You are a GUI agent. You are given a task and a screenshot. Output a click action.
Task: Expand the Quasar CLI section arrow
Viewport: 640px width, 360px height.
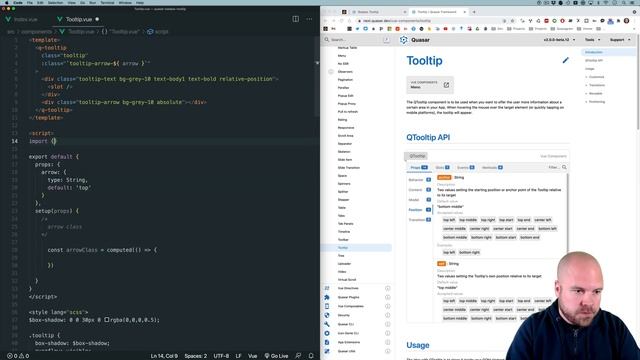[387, 324]
